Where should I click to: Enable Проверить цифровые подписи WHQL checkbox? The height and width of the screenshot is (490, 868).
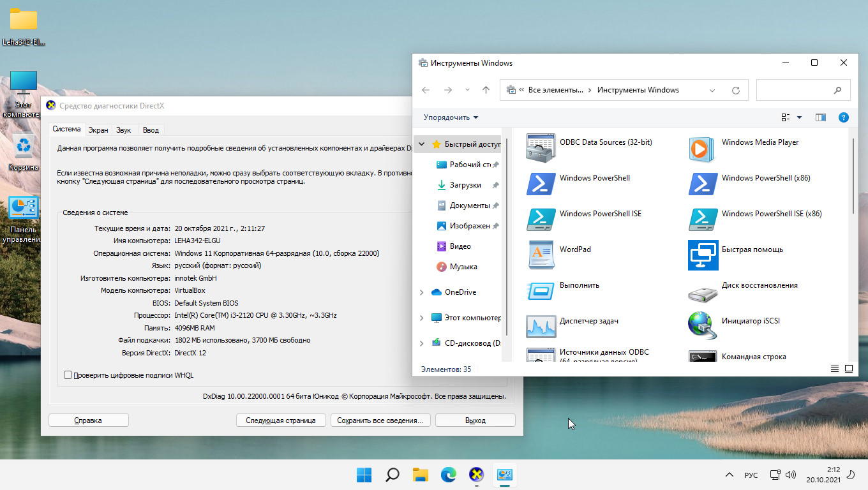[x=68, y=375]
